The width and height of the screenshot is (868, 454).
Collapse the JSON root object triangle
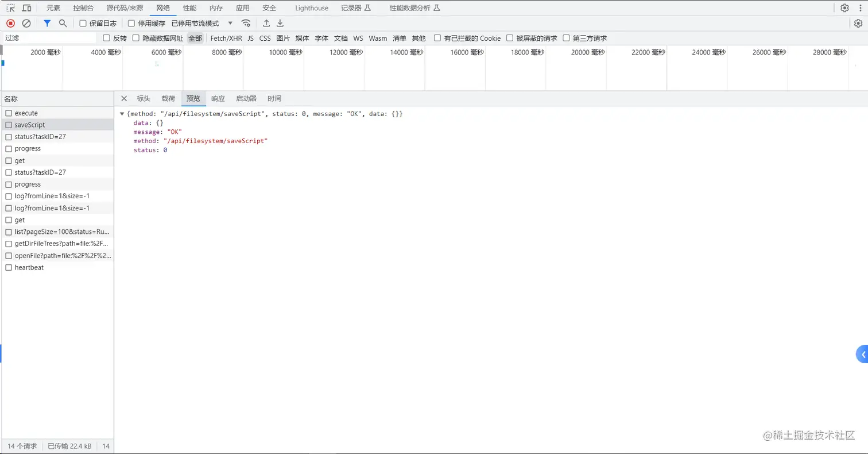tap(122, 114)
